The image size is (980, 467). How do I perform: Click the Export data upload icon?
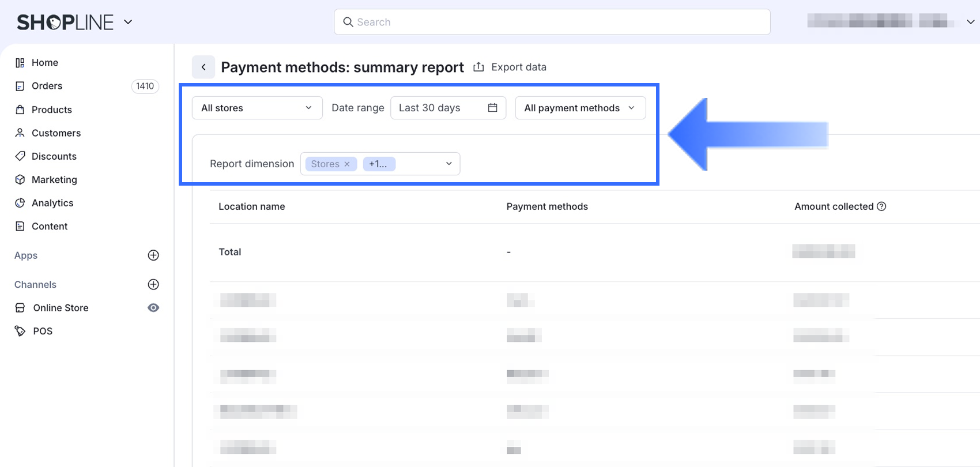[x=478, y=67]
